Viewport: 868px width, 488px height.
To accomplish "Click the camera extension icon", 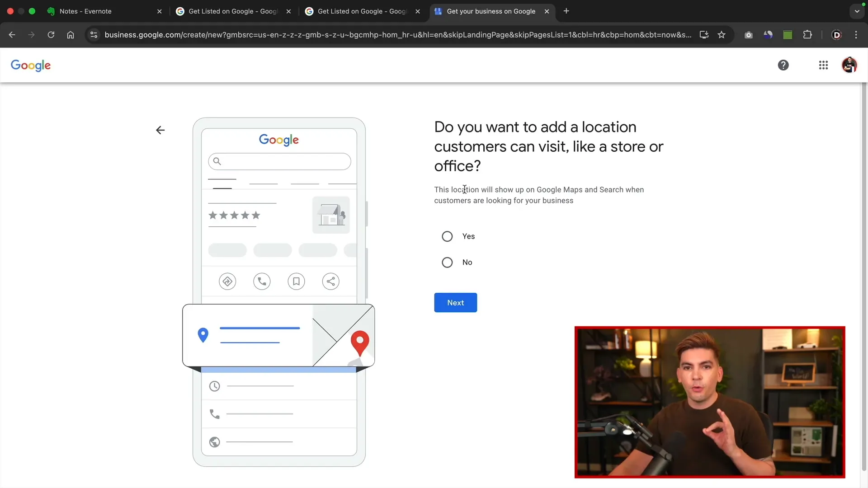I will click(748, 35).
